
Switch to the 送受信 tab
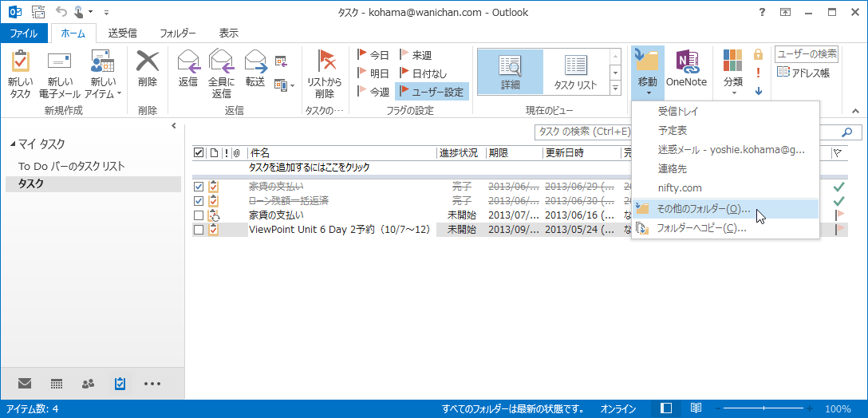(x=122, y=34)
